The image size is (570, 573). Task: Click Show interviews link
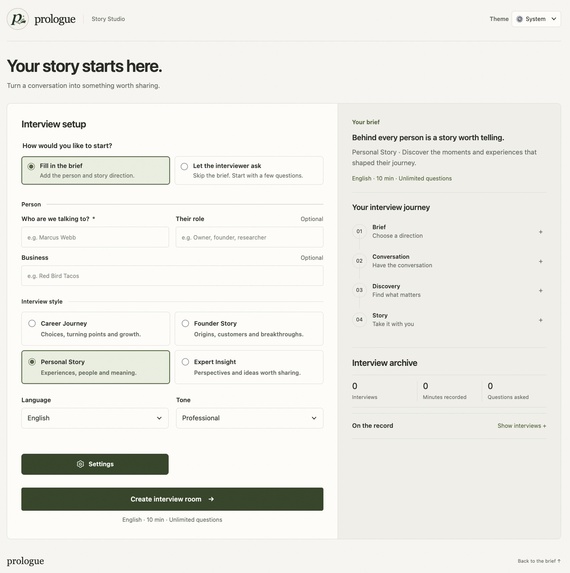522,426
